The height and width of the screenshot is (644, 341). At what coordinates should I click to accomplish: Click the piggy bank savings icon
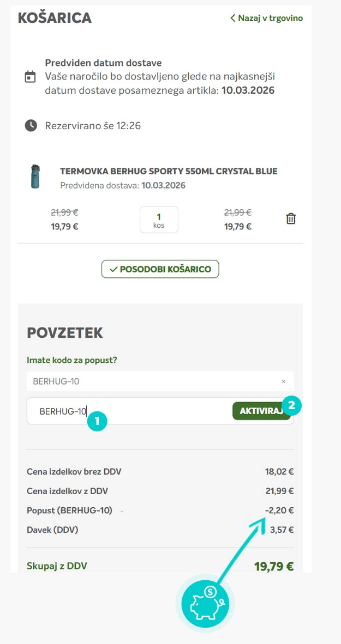pos(205,604)
